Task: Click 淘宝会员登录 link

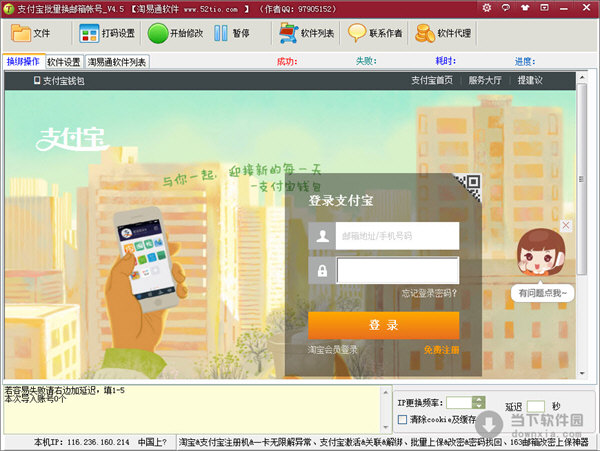Action: 332,350
